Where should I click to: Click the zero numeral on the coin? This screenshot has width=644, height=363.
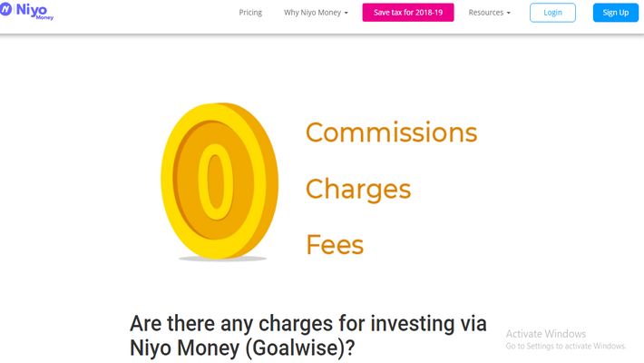(214, 181)
